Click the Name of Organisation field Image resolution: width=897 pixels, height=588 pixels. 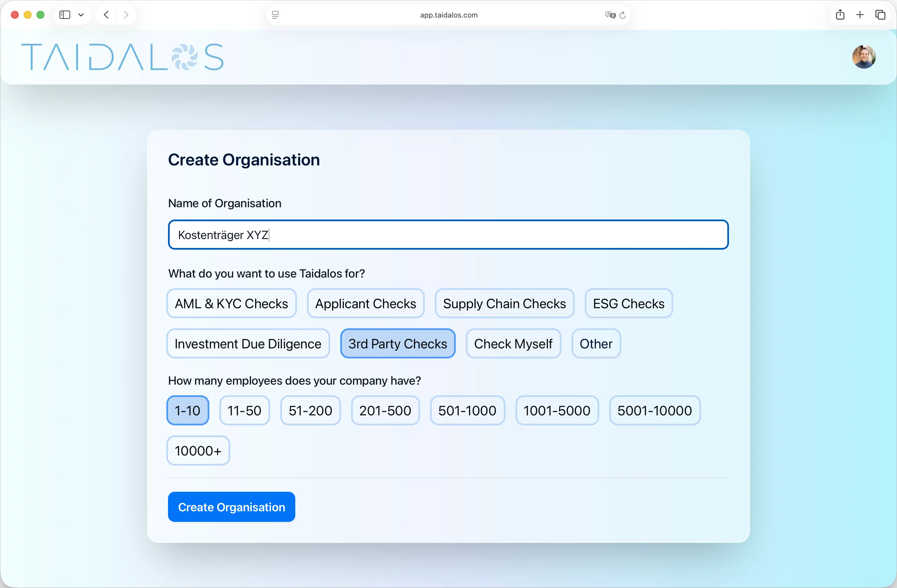pyautogui.click(x=448, y=234)
